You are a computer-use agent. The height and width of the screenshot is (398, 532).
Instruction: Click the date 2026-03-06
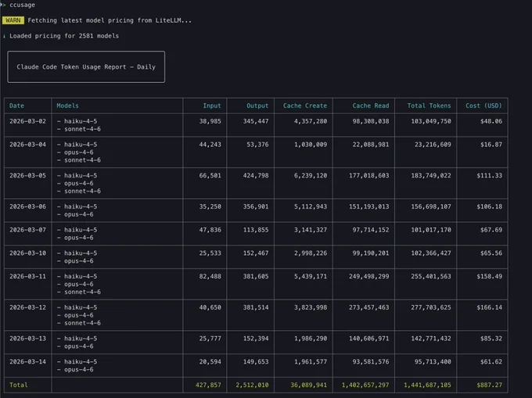27,206
